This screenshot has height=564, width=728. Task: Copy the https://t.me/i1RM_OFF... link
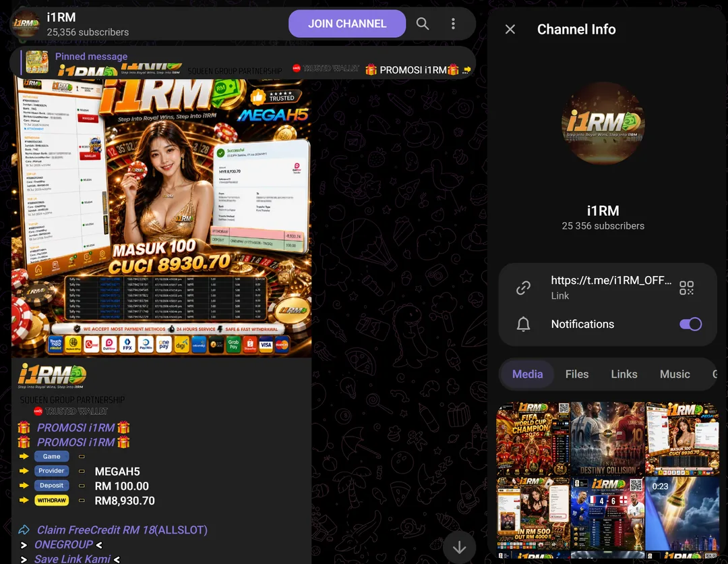tap(611, 280)
